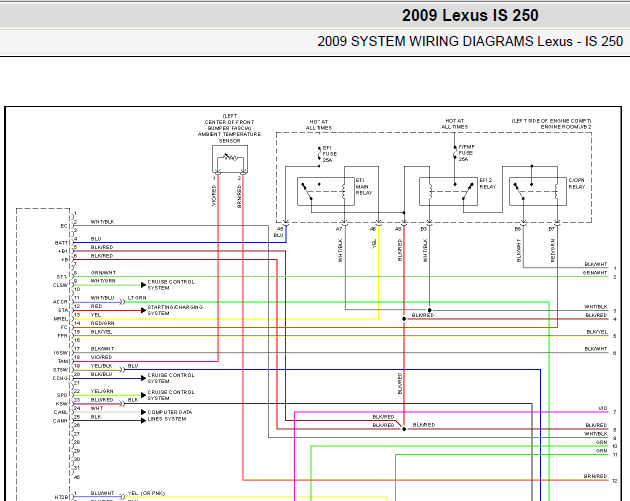Viewport: 630px width, 501px height.
Task: Click the vertical YEL wire label below A5
Action: pos(374,244)
